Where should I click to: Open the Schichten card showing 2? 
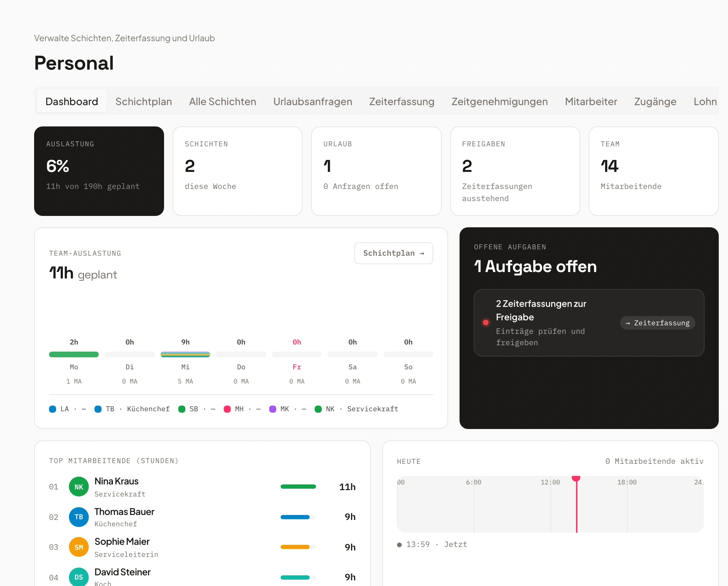tap(238, 171)
